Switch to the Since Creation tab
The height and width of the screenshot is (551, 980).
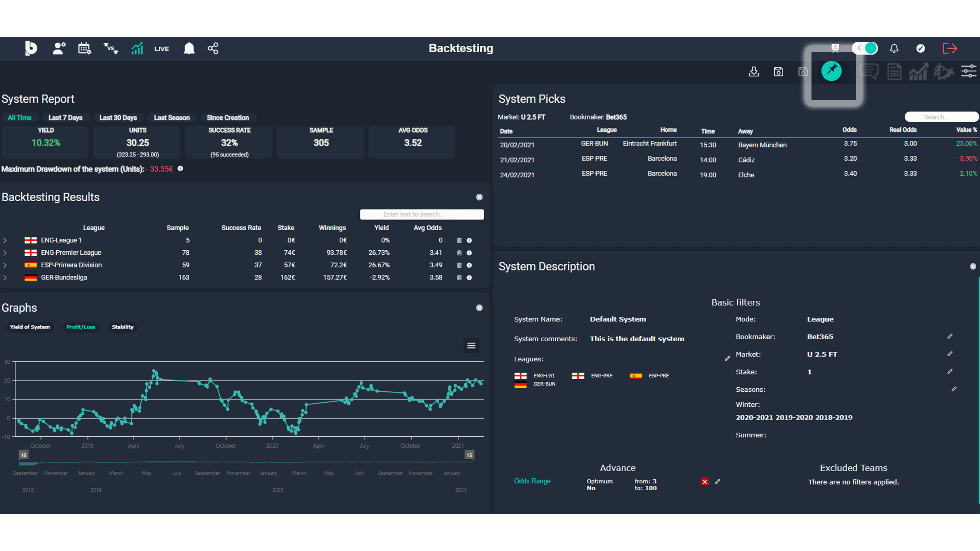tap(227, 118)
